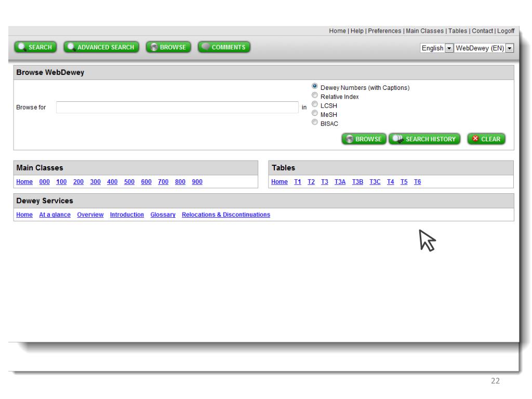Click the green SEARCH button in toolbar
The width and height of the screenshot is (532, 399).
(35, 47)
